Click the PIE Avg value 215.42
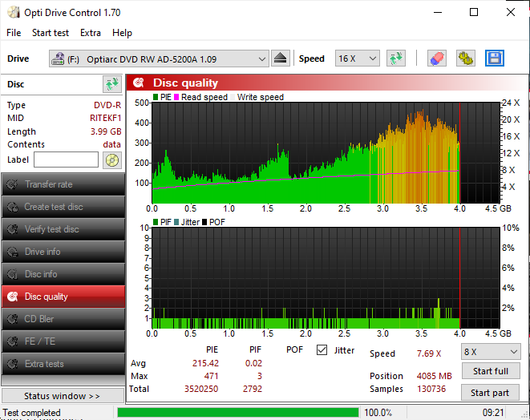Viewport: 530px width, 420px height. [x=205, y=363]
